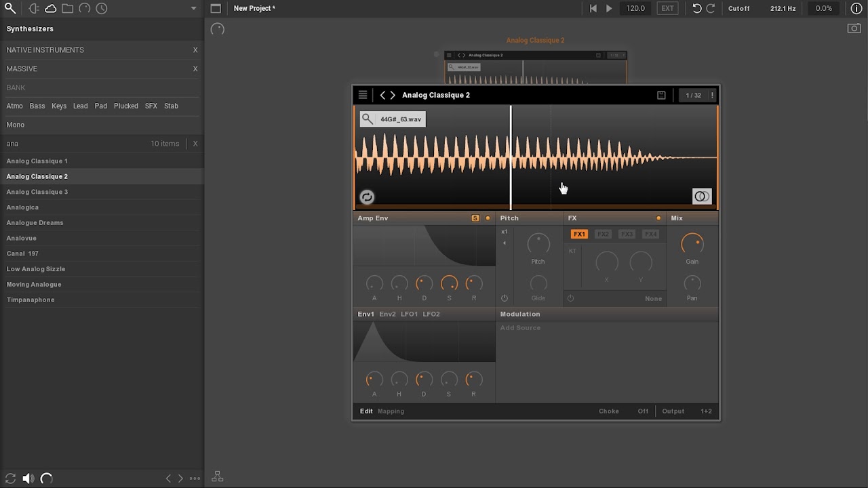The height and width of the screenshot is (488, 868).
Task: Go to next preset with right arrow
Action: point(393,95)
